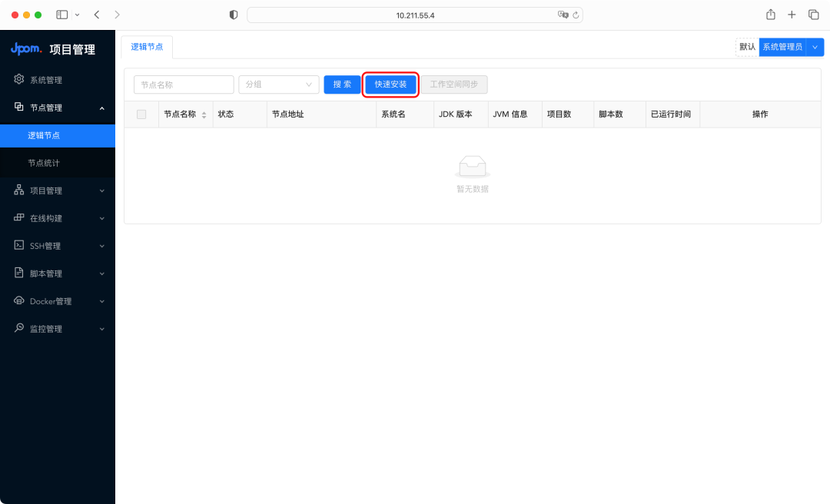Click the 项目管理 hierarchy icon

tap(19, 190)
